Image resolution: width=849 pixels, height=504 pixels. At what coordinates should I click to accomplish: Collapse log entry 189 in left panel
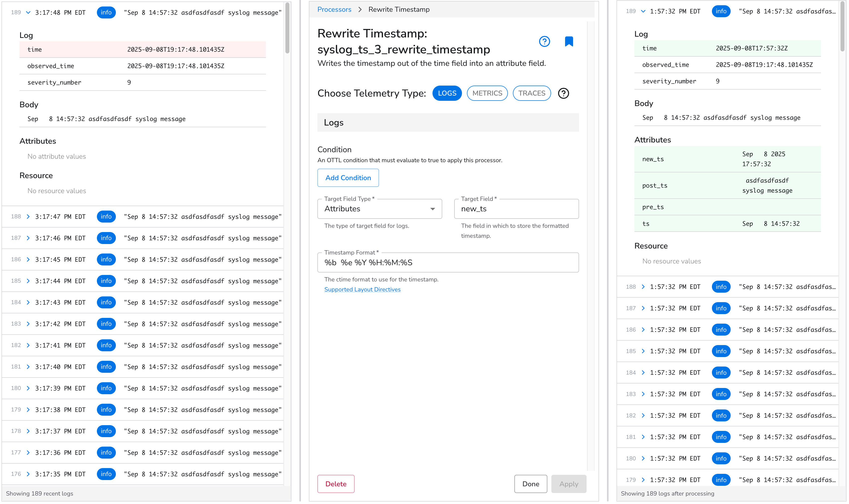28,12
